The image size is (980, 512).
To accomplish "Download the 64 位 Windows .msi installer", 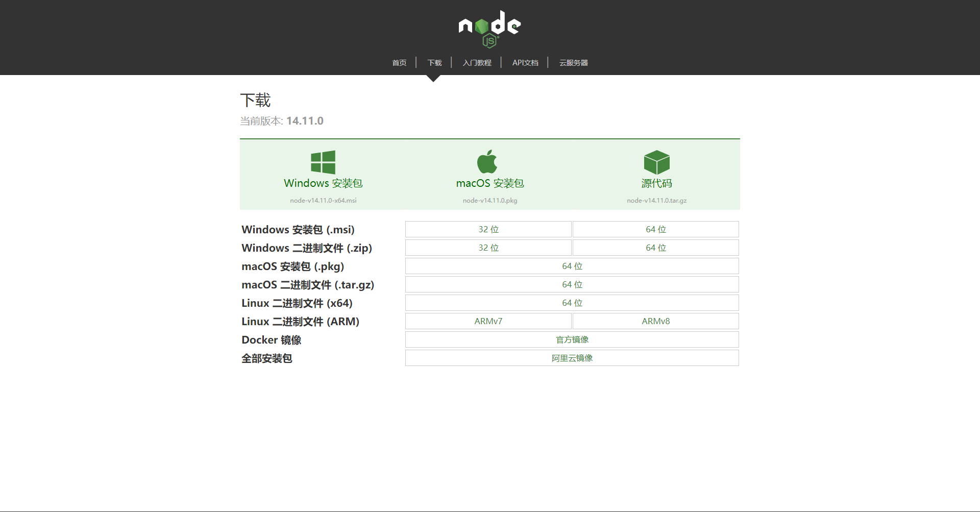I will [x=656, y=229].
